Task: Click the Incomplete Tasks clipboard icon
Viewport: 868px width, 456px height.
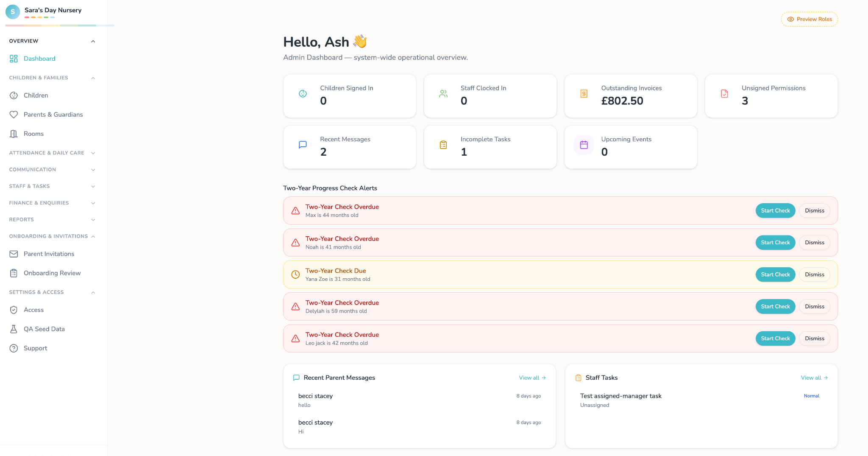Action: pos(443,145)
